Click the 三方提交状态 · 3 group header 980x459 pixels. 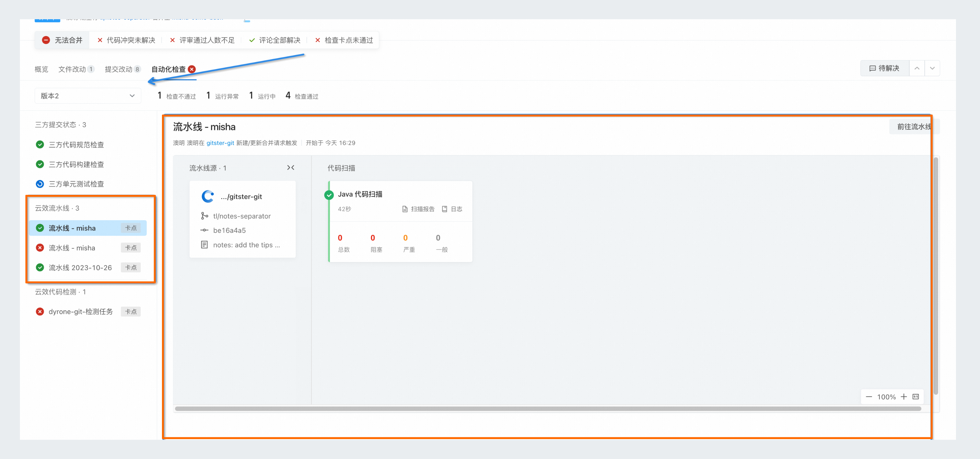pyautogui.click(x=60, y=125)
